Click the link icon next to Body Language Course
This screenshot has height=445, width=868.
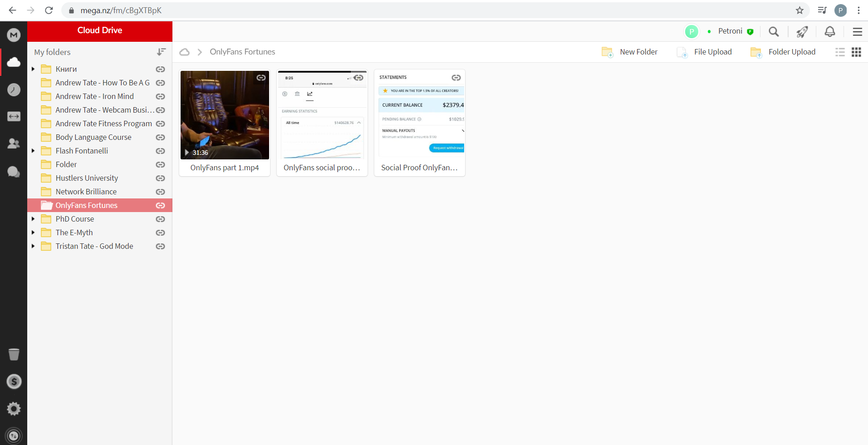coord(160,138)
